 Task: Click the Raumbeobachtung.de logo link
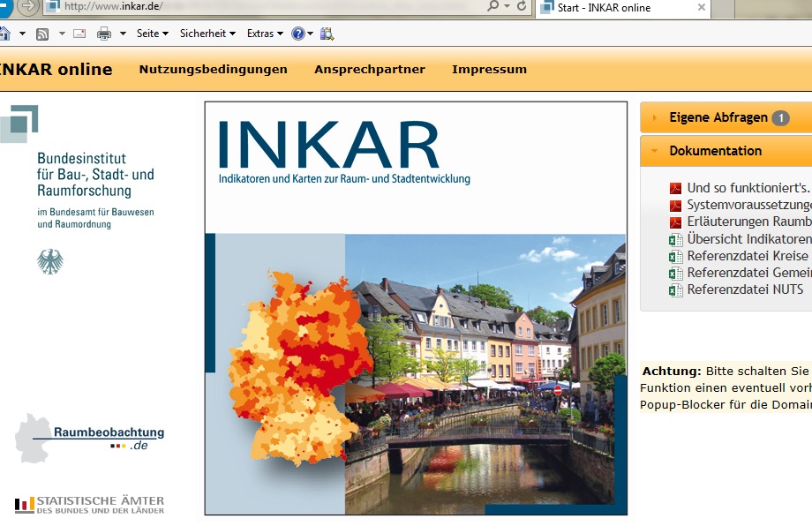click(90, 439)
